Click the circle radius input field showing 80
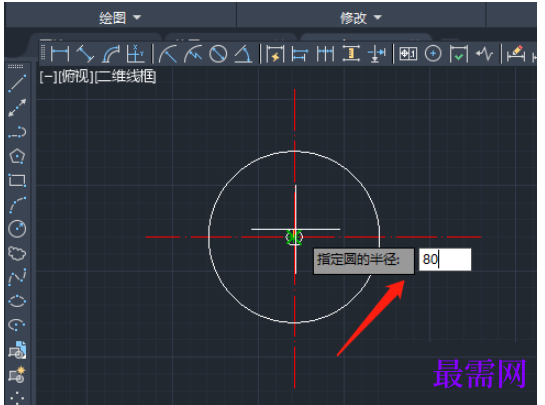The width and height of the screenshot is (545, 405). coord(445,259)
